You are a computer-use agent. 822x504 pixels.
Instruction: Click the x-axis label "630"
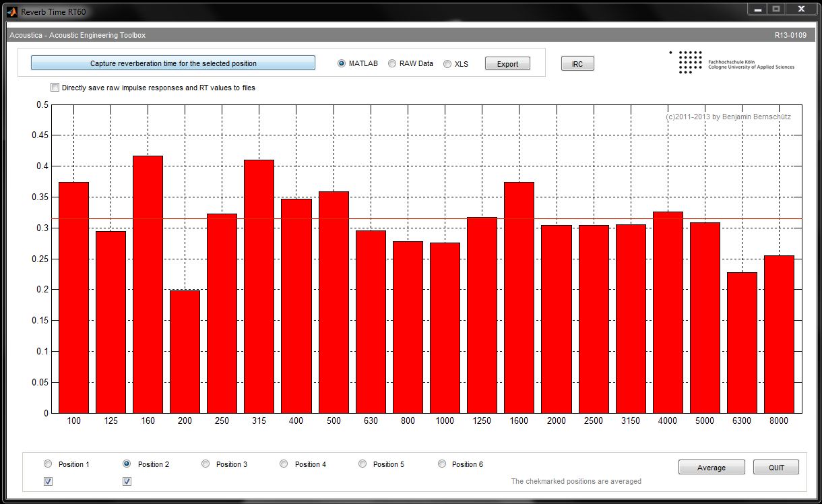click(x=371, y=421)
